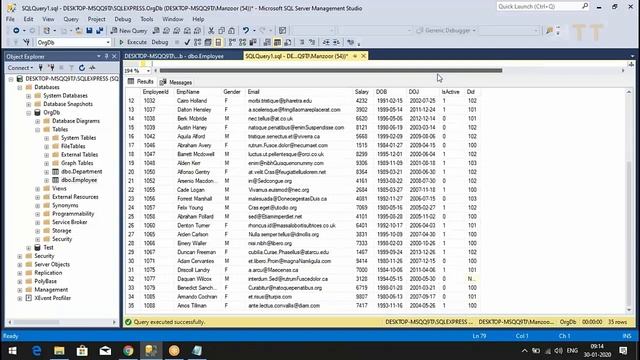Click the Database Engine Query icon
The image size is (640, 360).
point(156,31)
